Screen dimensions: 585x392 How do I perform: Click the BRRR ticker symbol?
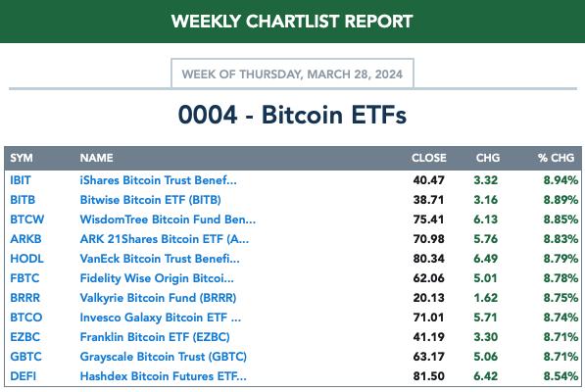(24, 298)
